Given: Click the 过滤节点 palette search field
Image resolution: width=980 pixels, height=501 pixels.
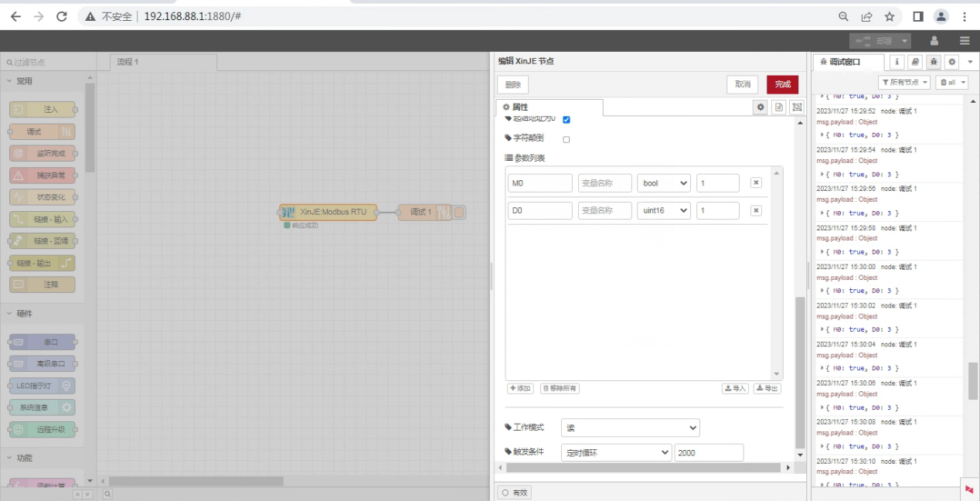Looking at the screenshot, I should 48,62.
